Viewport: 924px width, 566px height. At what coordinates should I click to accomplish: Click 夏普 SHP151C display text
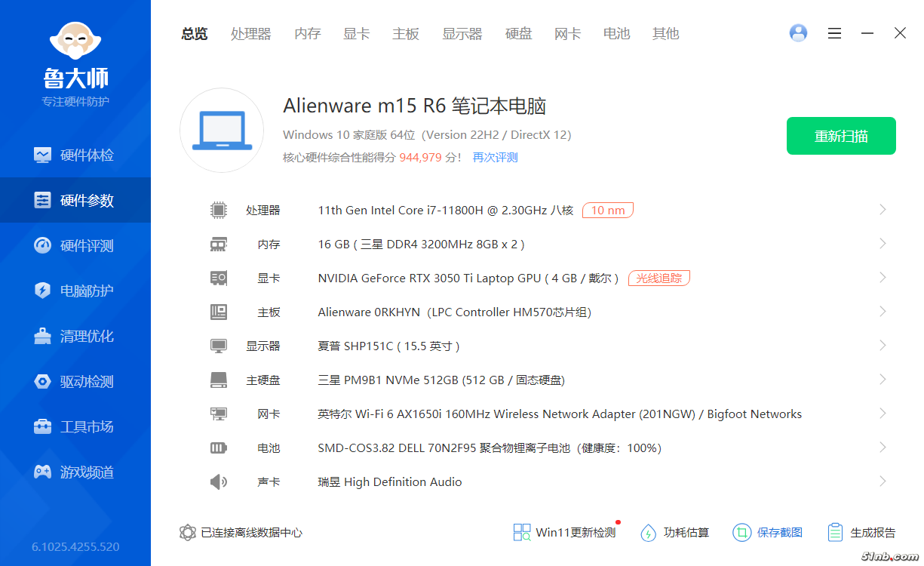pos(388,346)
